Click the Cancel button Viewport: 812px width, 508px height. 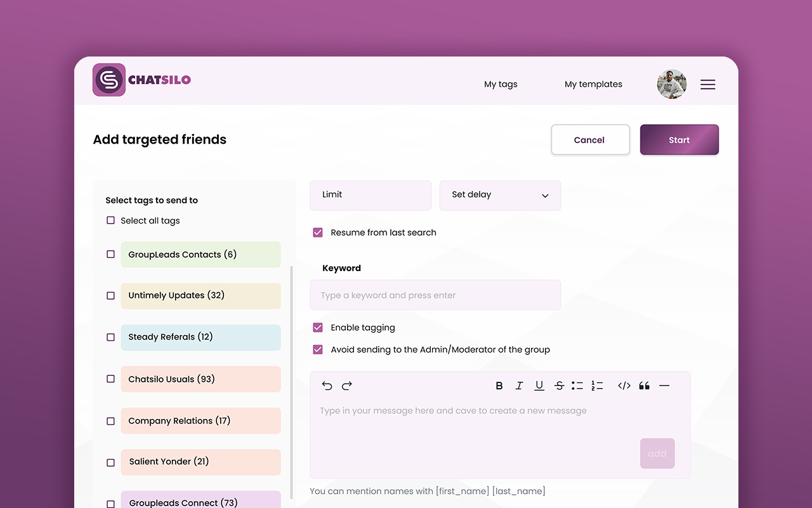click(590, 140)
